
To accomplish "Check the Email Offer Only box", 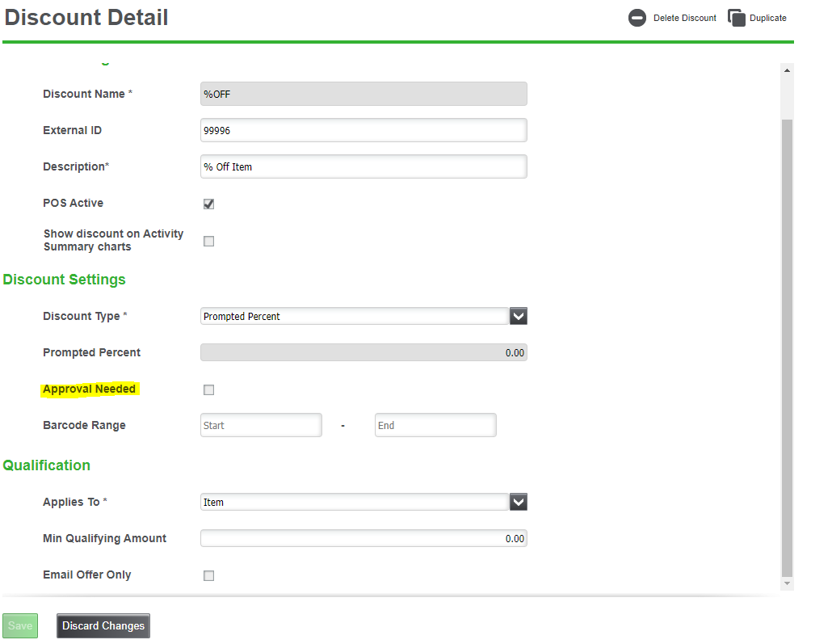I will pyautogui.click(x=209, y=575).
